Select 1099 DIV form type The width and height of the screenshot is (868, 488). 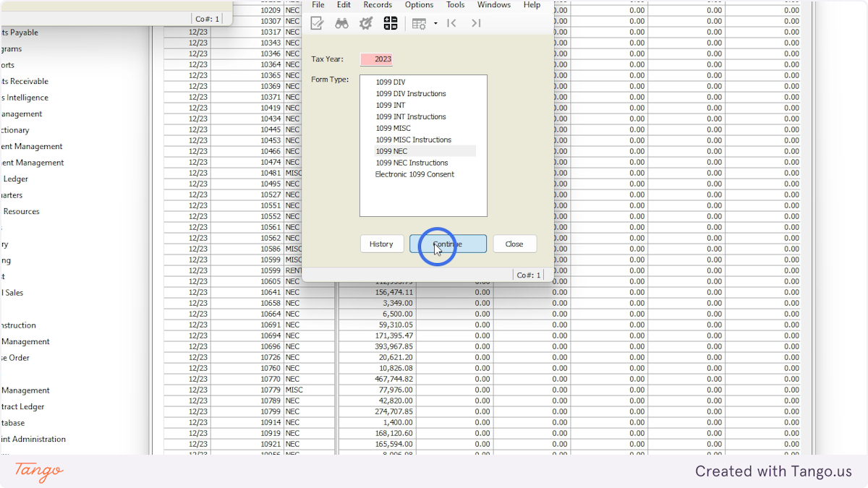click(391, 82)
